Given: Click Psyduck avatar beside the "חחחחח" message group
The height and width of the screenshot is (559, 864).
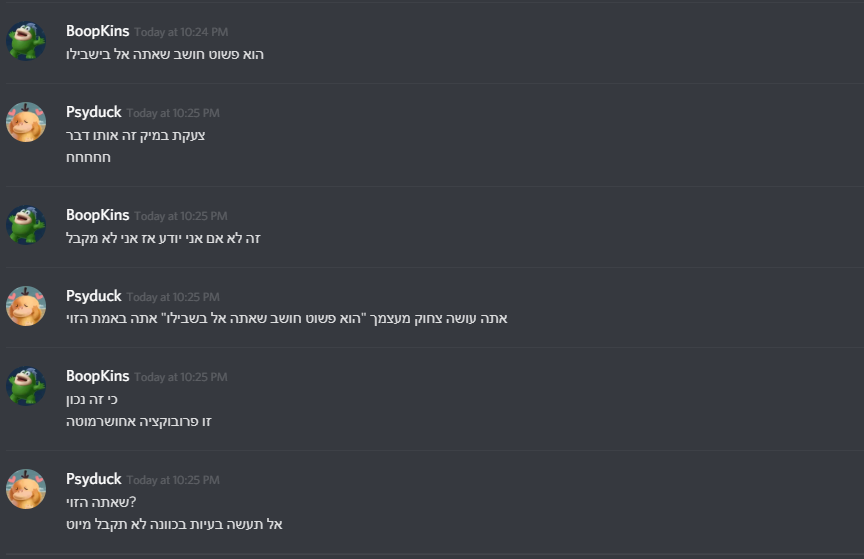Looking at the screenshot, I should coord(26,122).
